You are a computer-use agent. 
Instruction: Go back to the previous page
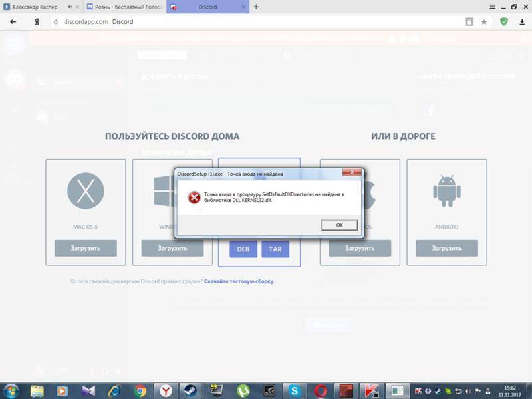(13, 22)
